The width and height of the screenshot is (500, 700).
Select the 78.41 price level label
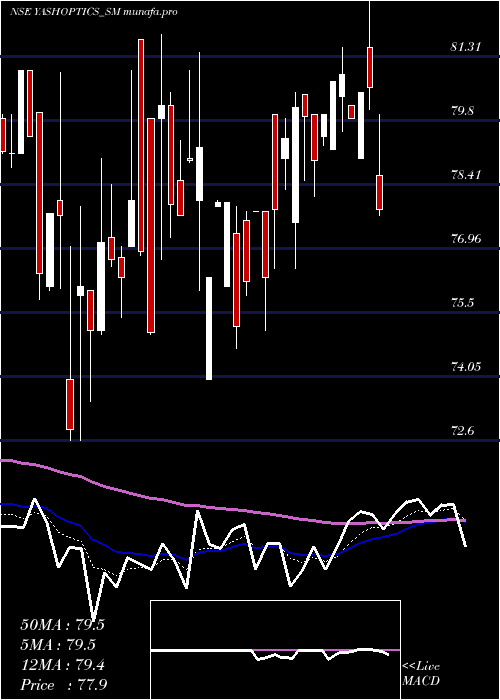(466, 175)
